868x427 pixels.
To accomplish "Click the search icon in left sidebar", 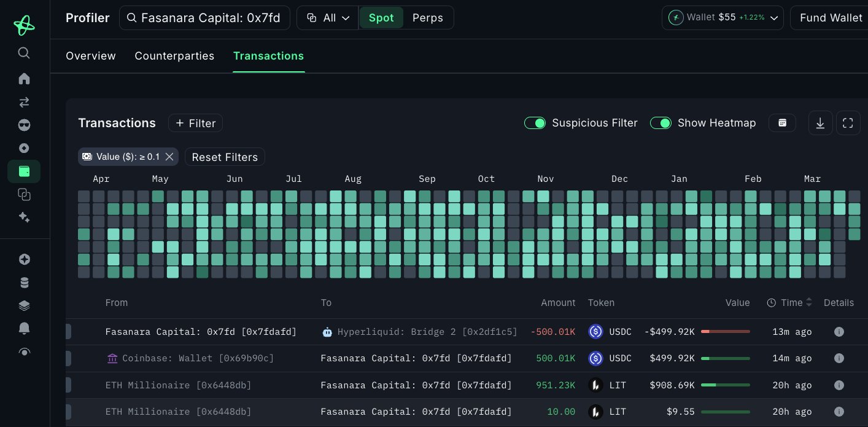I will [x=24, y=53].
